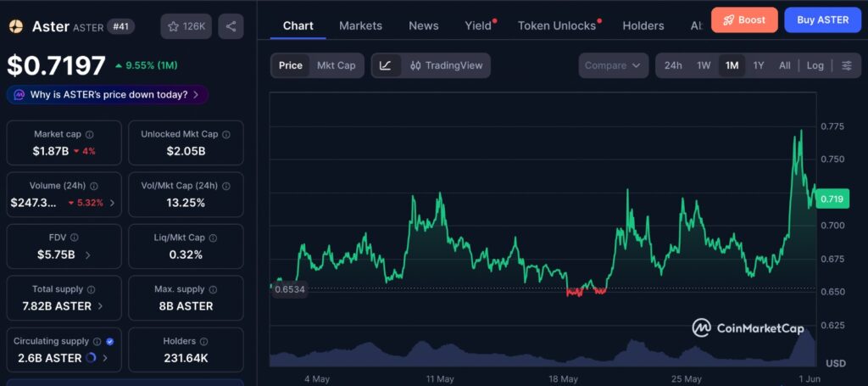Expand Volume (24h) details chevron

113,204
